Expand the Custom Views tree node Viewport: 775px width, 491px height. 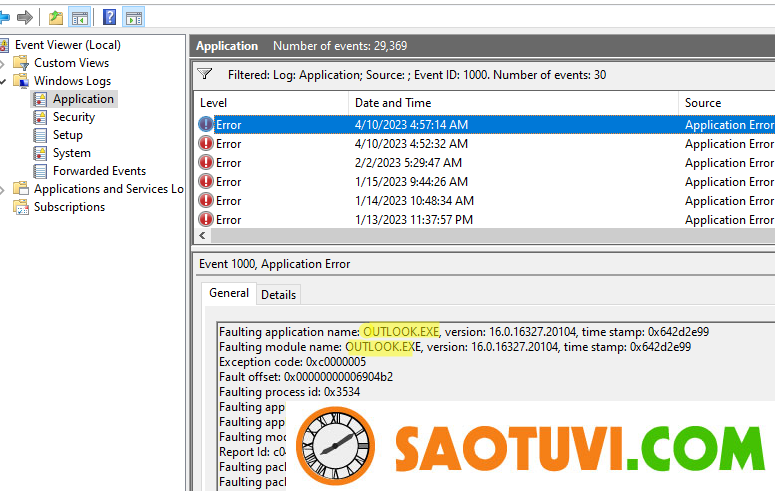pos(2,63)
